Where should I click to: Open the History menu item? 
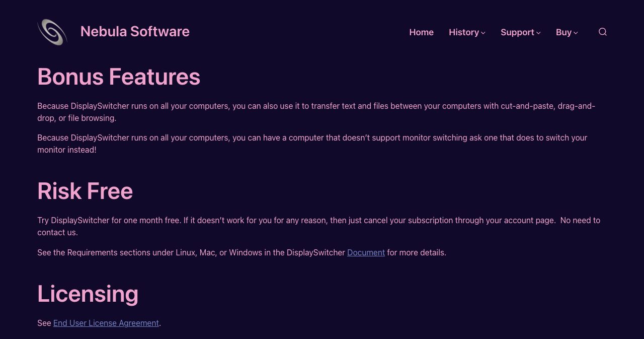tap(464, 32)
